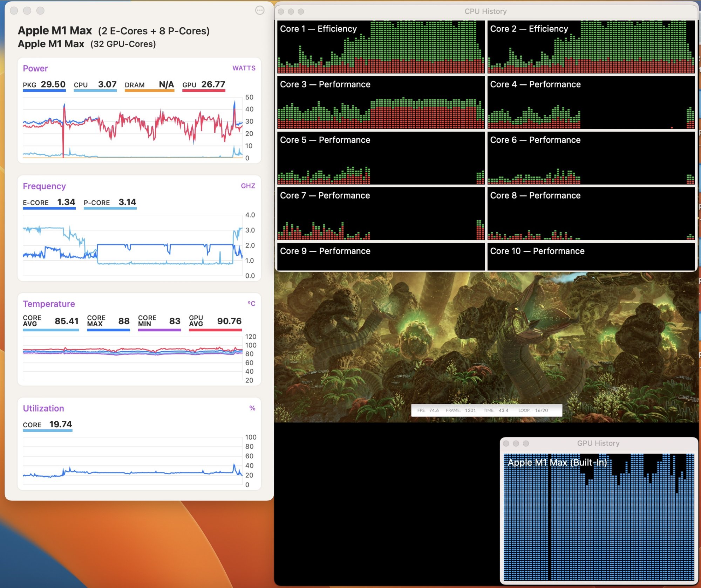The width and height of the screenshot is (701, 588).
Task: Open the ellipsis options menu icon
Action: coord(260,11)
